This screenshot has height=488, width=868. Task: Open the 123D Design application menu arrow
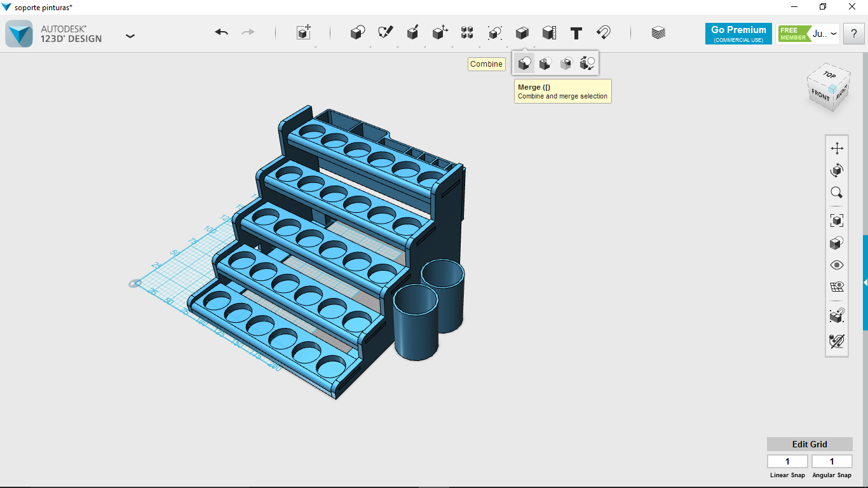point(130,36)
